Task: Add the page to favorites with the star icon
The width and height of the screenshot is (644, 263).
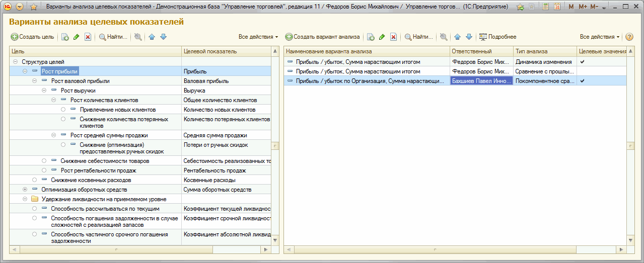Action: pyautogui.click(x=34, y=7)
